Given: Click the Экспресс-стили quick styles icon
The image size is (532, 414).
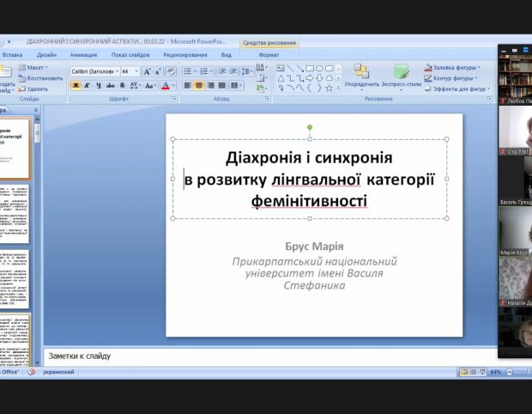Looking at the screenshot, I should pos(401,76).
